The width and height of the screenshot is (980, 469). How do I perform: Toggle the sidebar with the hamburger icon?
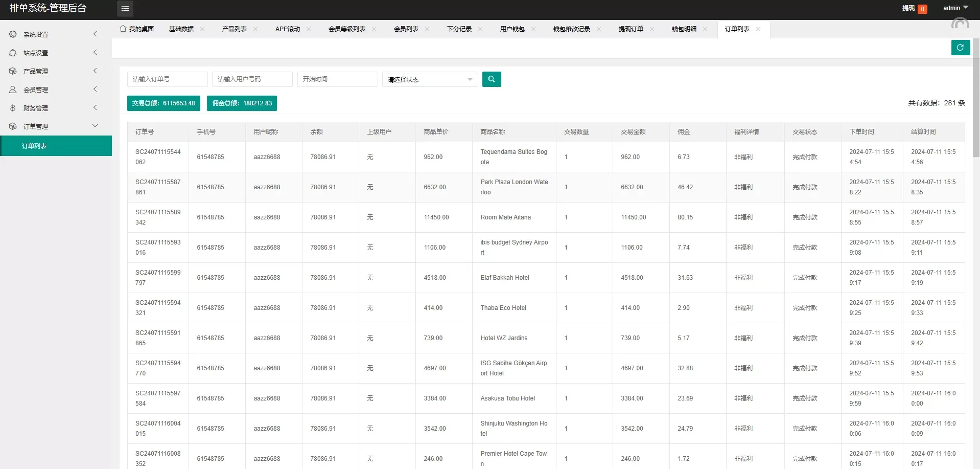[125, 9]
